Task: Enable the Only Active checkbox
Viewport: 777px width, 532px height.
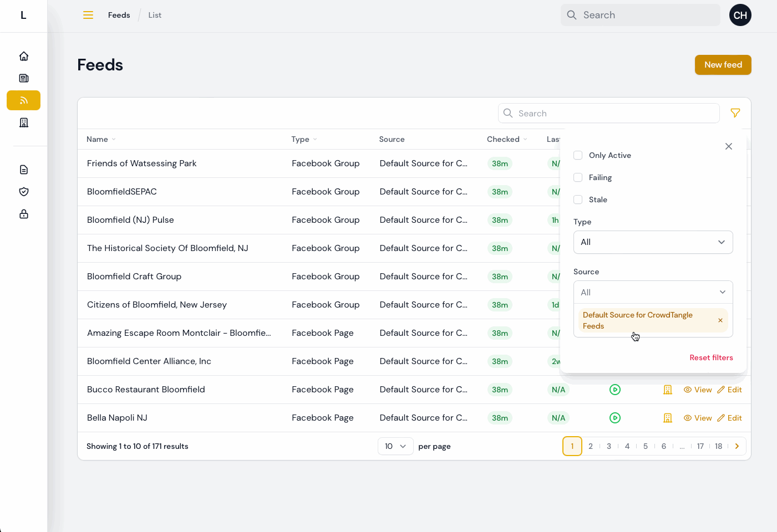Action: pyautogui.click(x=578, y=155)
